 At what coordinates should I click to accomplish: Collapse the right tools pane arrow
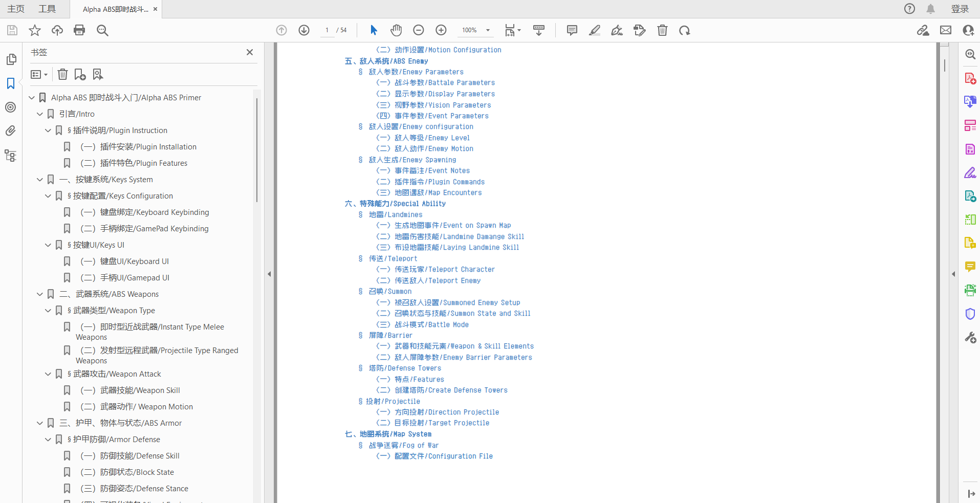[x=953, y=274]
